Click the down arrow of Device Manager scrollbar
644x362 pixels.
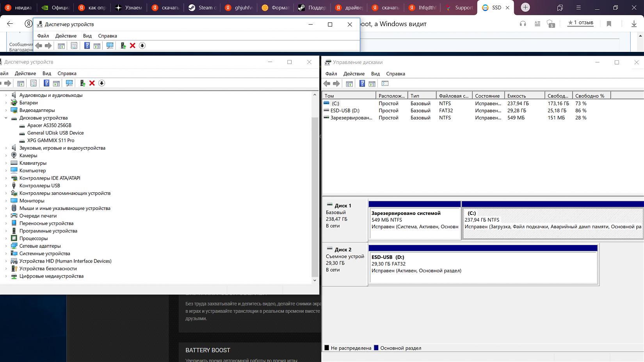(x=315, y=280)
